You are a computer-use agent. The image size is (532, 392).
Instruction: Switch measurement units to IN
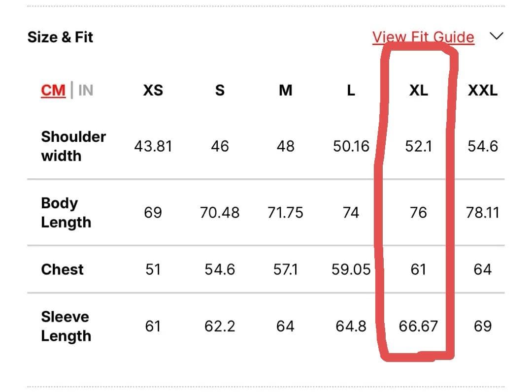click(85, 91)
